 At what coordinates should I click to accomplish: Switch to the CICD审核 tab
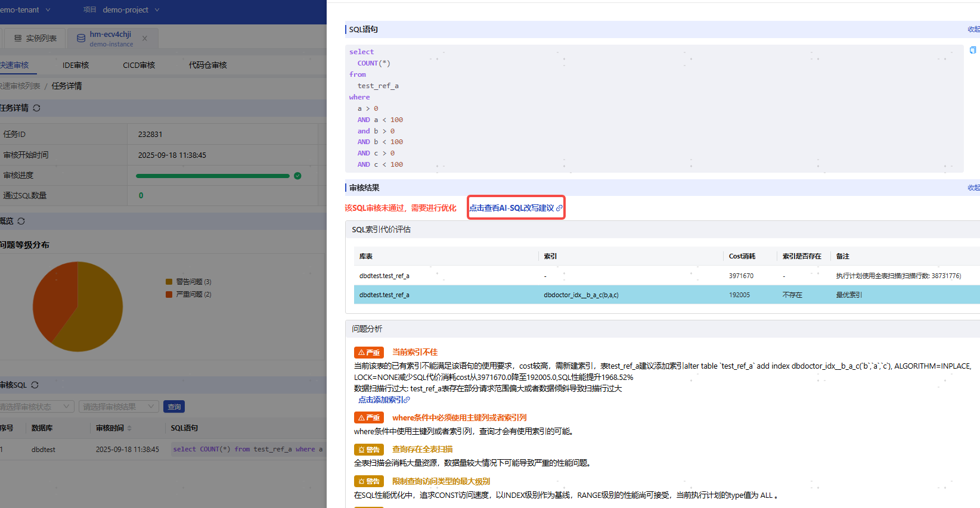(x=139, y=65)
